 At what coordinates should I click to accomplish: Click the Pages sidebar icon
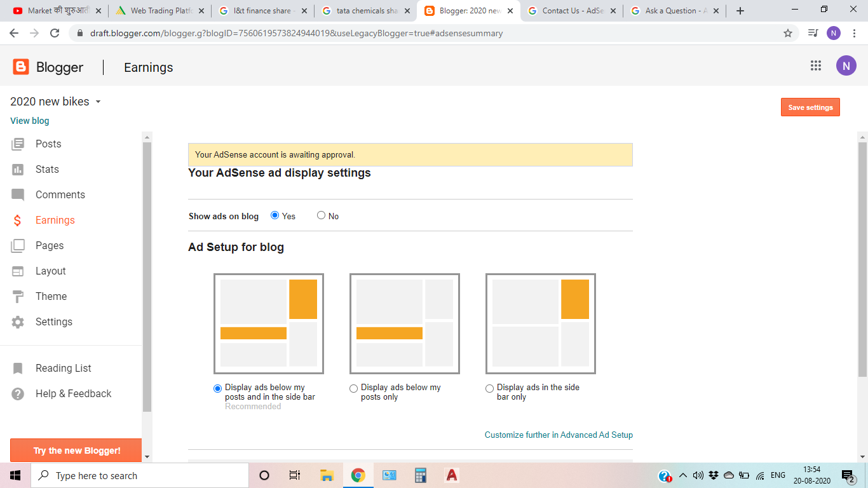(x=18, y=245)
